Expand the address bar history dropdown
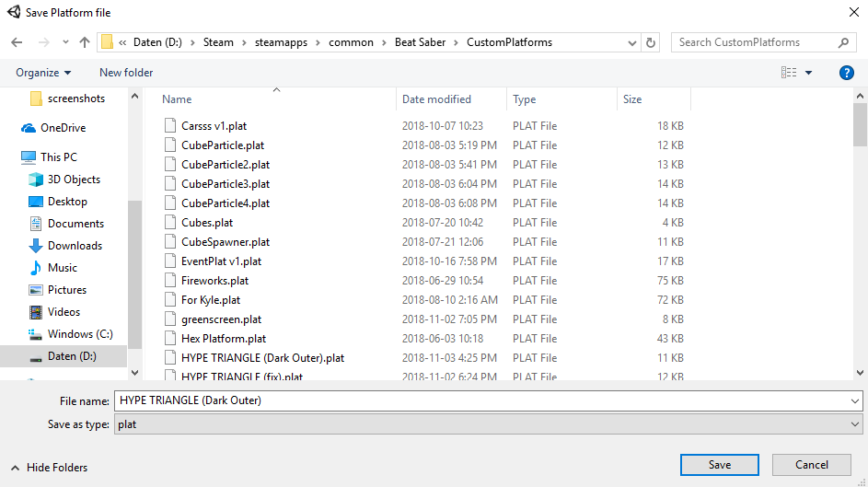 [x=632, y=42]
